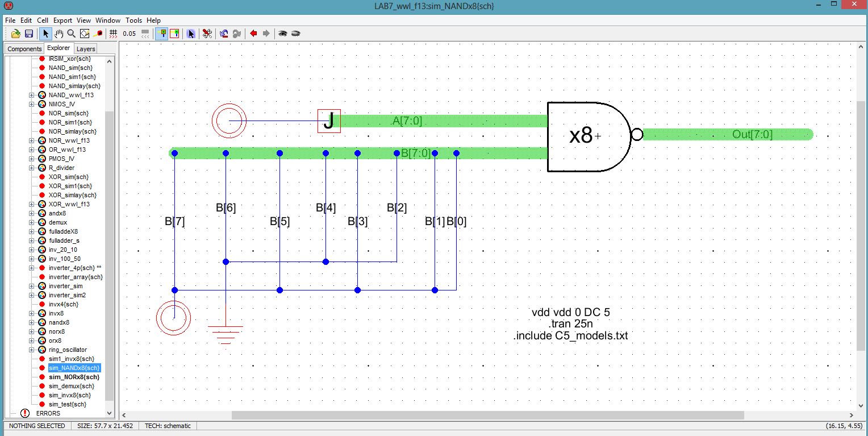Screen dimensions: 868x436
Task: Choose the Measure tape tool
Action: pos(98,34)
